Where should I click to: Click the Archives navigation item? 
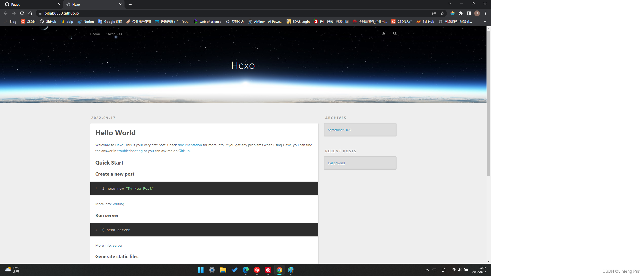(x=115, y=34)
